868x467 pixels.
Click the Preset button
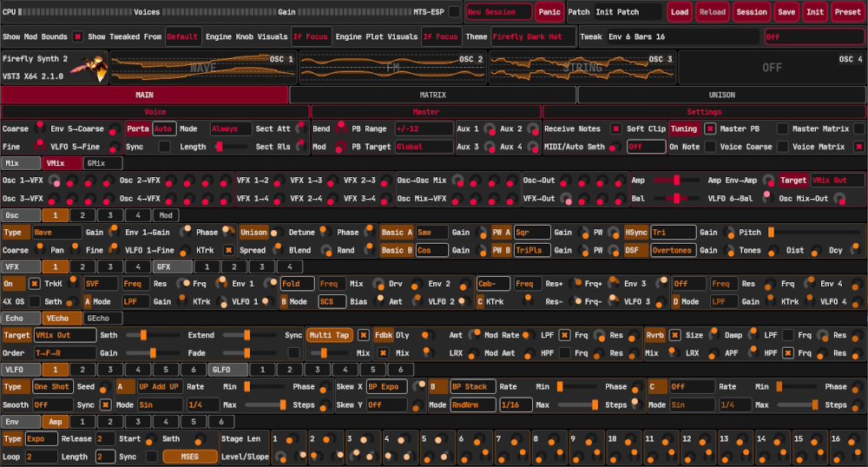click(x=847, y=11)
